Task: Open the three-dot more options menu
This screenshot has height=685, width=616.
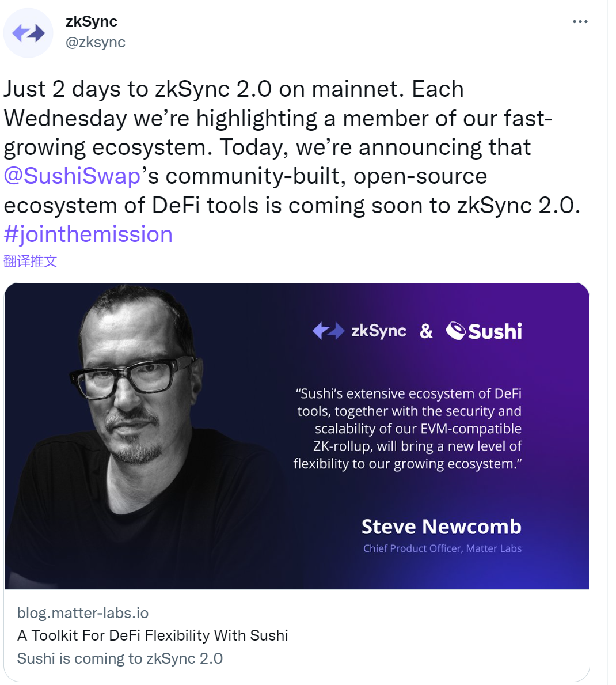Action: [x=580, y=22]
